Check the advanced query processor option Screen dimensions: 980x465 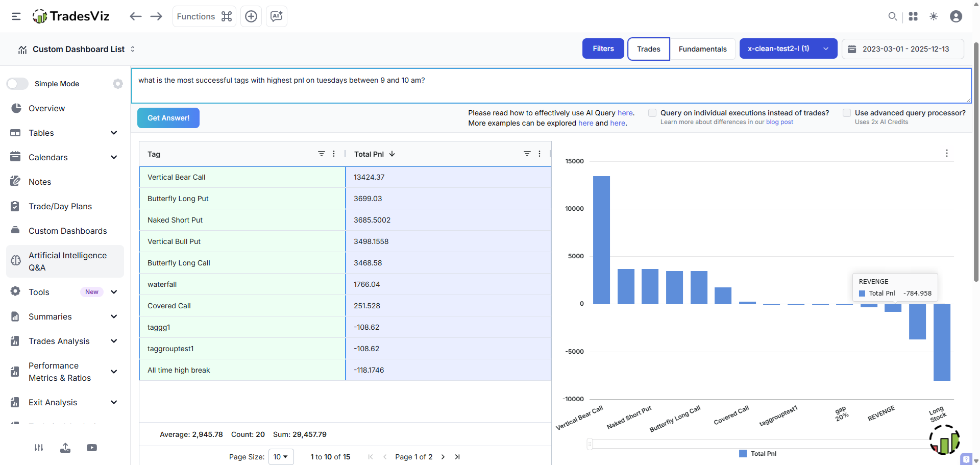(847, 113)
